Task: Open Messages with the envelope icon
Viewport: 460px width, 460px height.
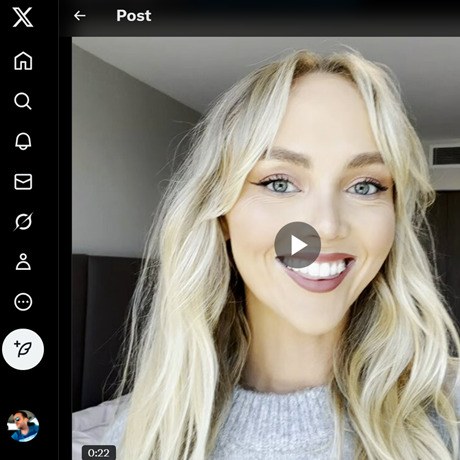Action: 23,182
